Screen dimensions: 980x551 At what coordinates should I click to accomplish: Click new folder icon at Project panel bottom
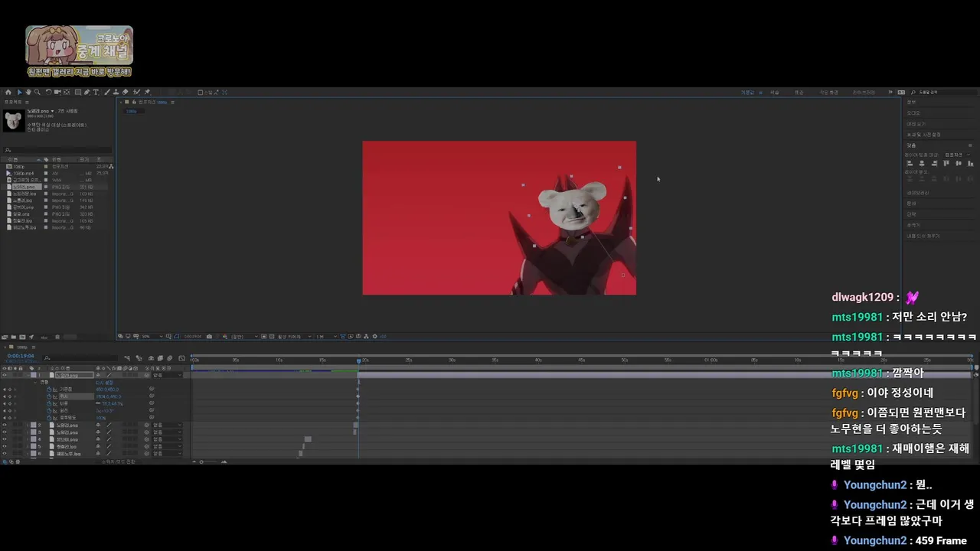point(14,337)
